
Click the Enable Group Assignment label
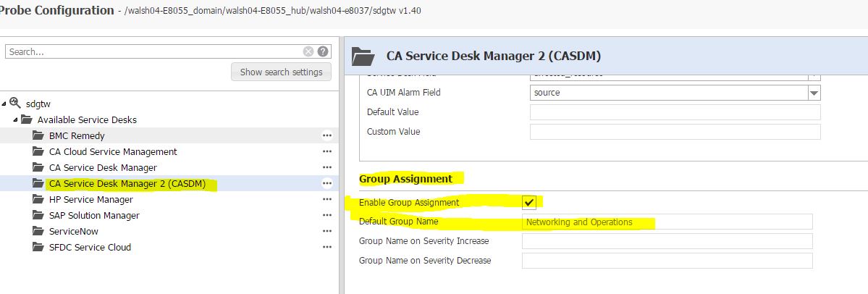click(409, 203)
